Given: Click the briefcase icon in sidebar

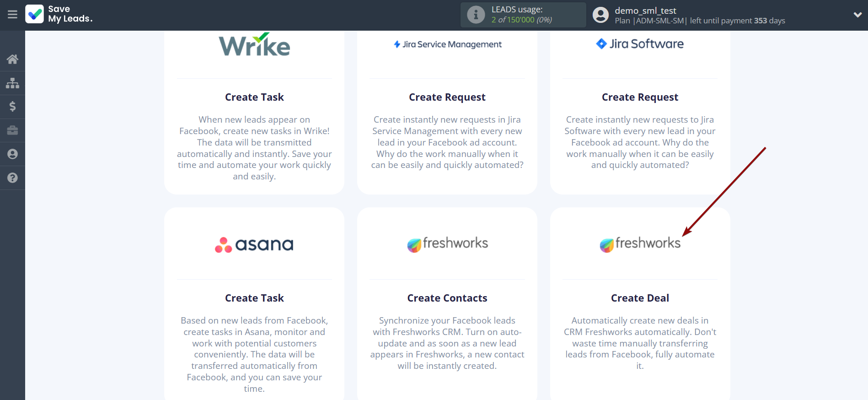Looking at the screenshot, I should [12, 130].
